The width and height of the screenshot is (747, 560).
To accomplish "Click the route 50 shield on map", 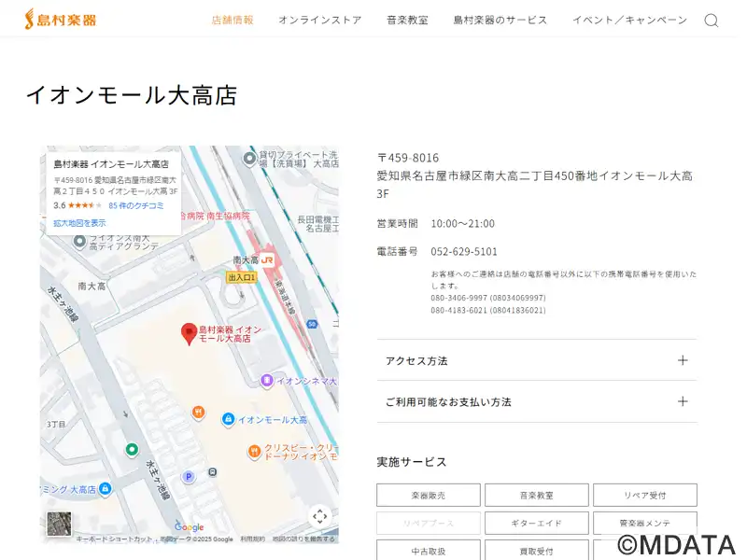I will click(x=312, y=324).
